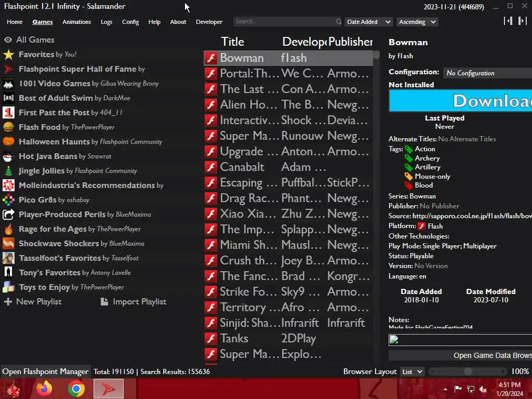Show hidden system tray icons arrow
Screen dimensions: 532x399
click(445, 389)
